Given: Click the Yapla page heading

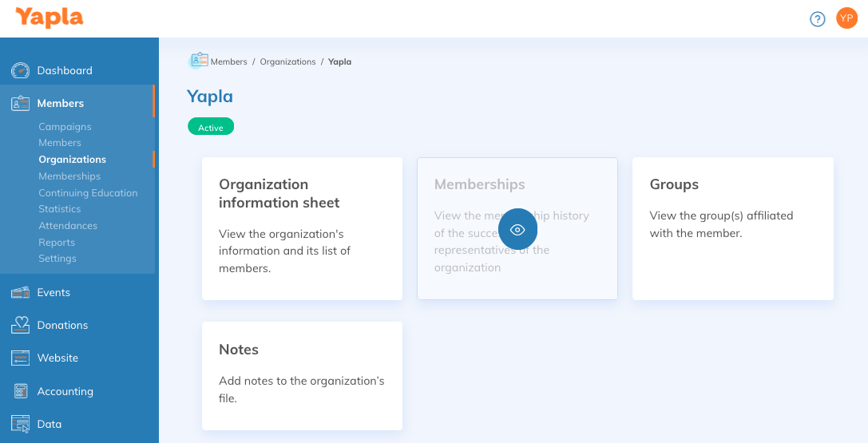Looking at the screenshot, I should tap(210, 97).
